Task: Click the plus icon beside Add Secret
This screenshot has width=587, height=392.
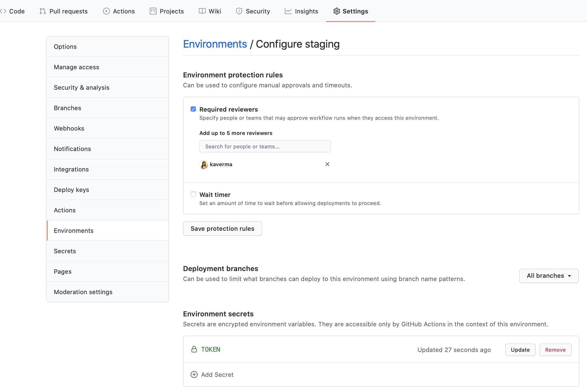Action: (194, 374)
